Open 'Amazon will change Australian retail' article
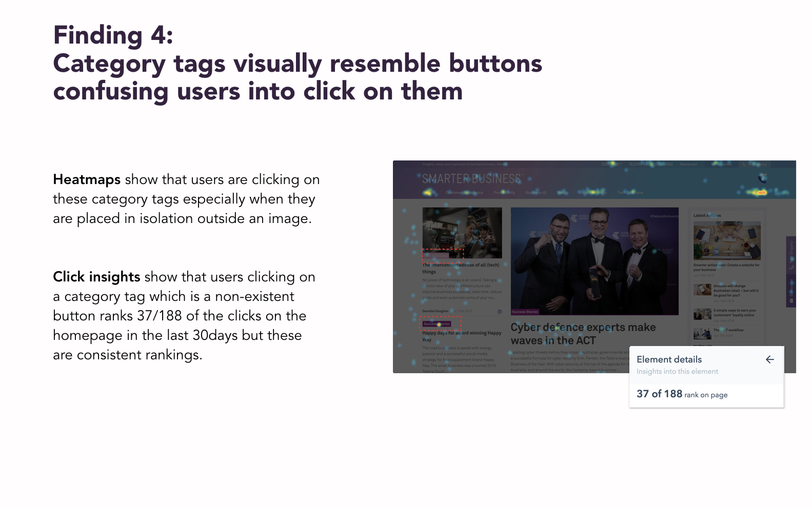 (736, 291)
